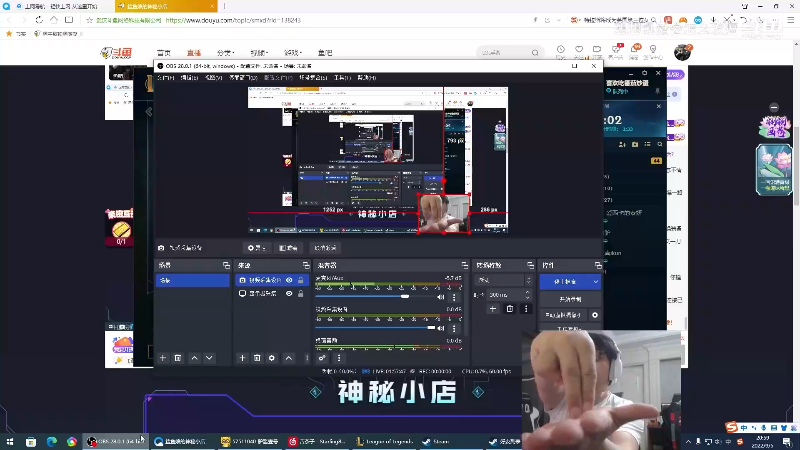The height and width of the screenshot is (450, 800).
Task: Open the OBS Help menu
Action: pos(367,78)
